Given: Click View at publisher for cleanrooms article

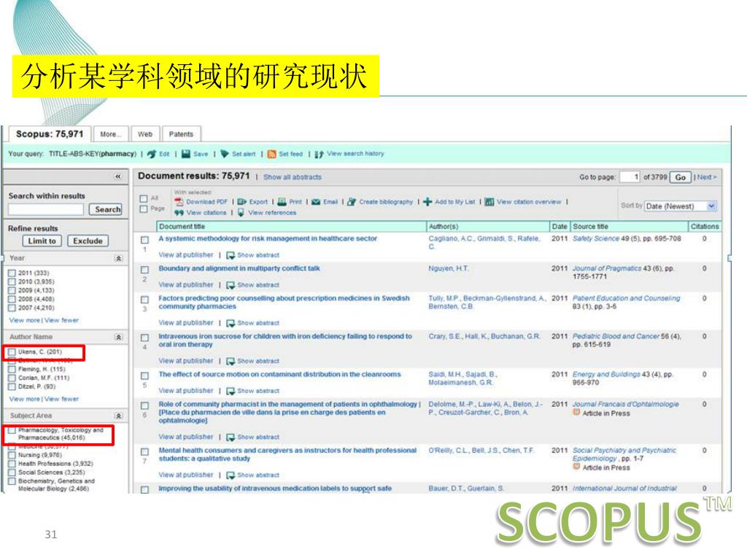Looking at the screenshot, I should 186,391.
